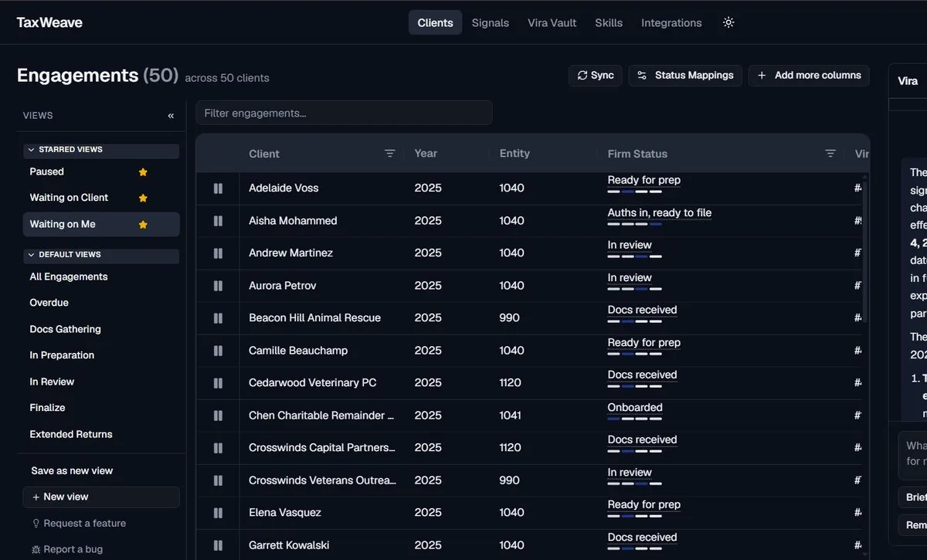This screenshot has height=560, width=927.
Task: Pause the Elena Vasquez engagement
Action: click(x=218, y=513)
